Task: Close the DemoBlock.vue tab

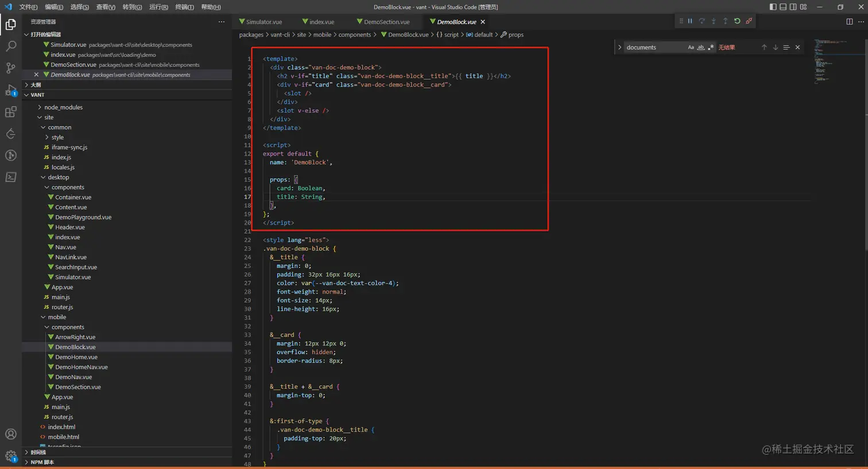Action: [x=483, y=22]
